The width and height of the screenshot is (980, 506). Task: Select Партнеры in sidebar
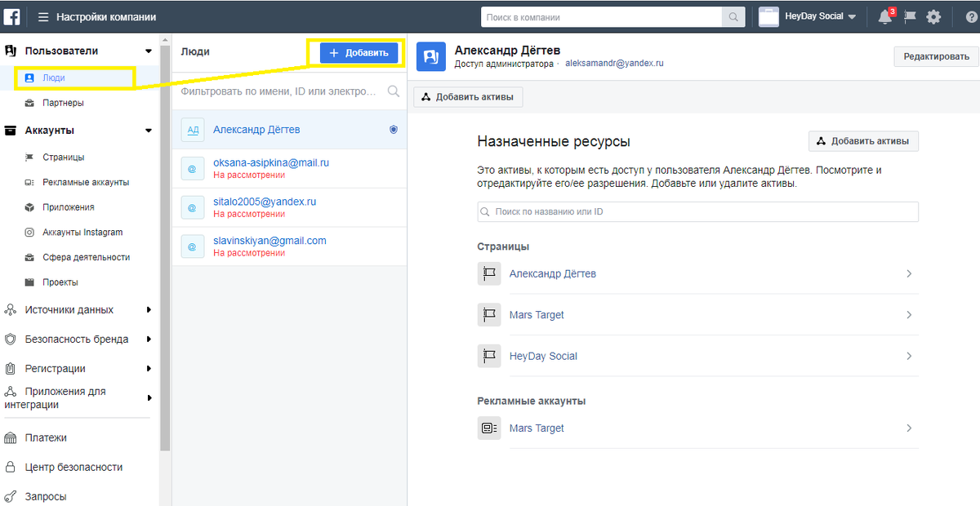point(63,103)
